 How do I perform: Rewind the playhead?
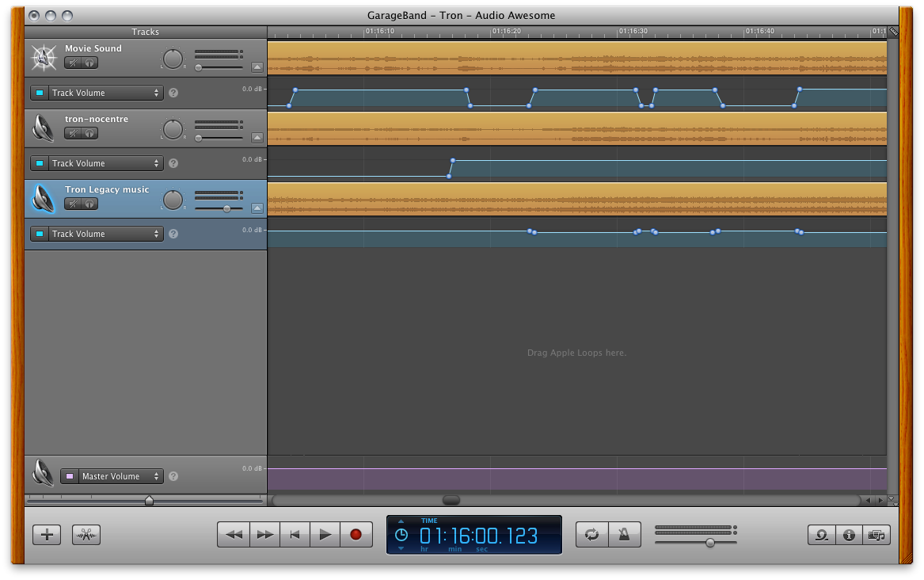[x=234, y=535]
